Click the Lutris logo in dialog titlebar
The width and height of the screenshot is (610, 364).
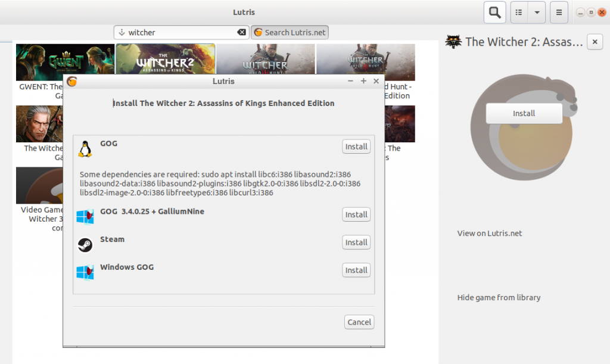(72, 81)
